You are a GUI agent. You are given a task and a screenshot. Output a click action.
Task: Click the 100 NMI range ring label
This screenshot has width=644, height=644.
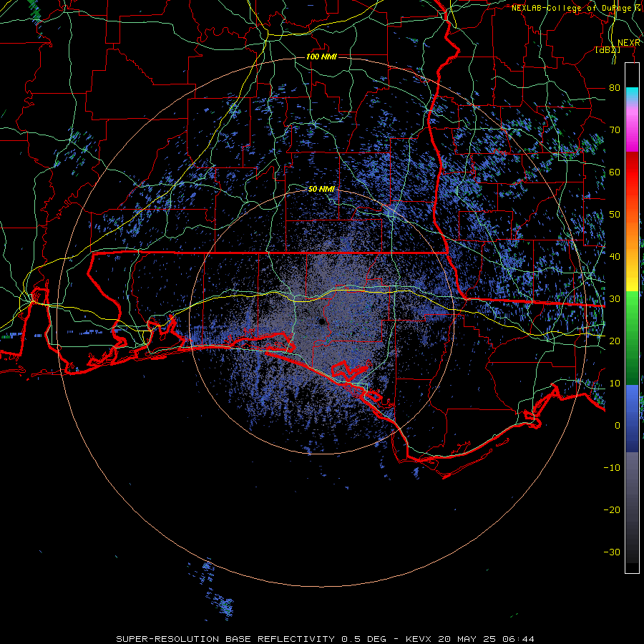click(x=321, y=57)
